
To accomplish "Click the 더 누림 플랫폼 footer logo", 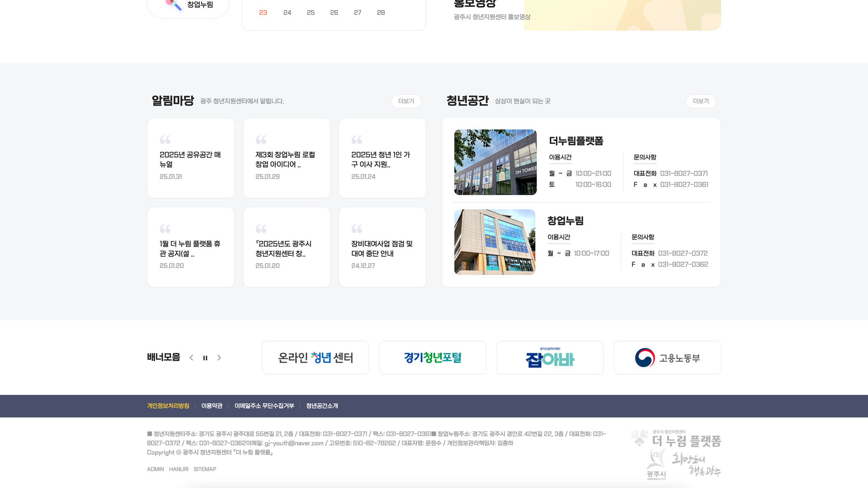I will [676, 438].
